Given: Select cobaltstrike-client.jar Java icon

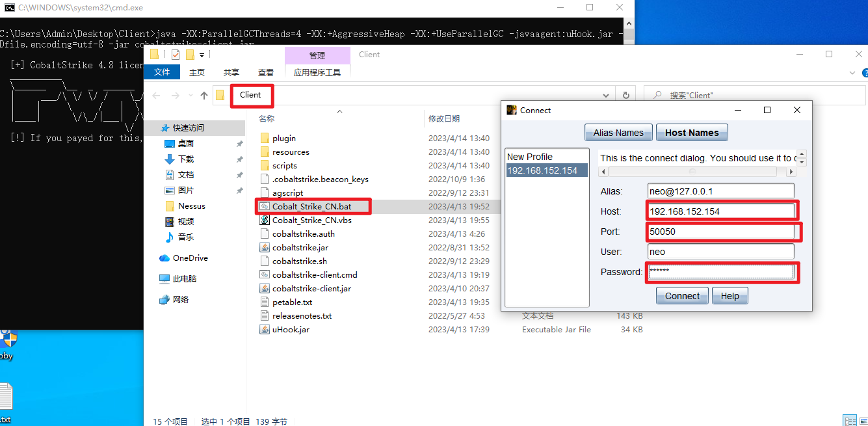Looking at the screenshot, I should [x=265, y=288].
